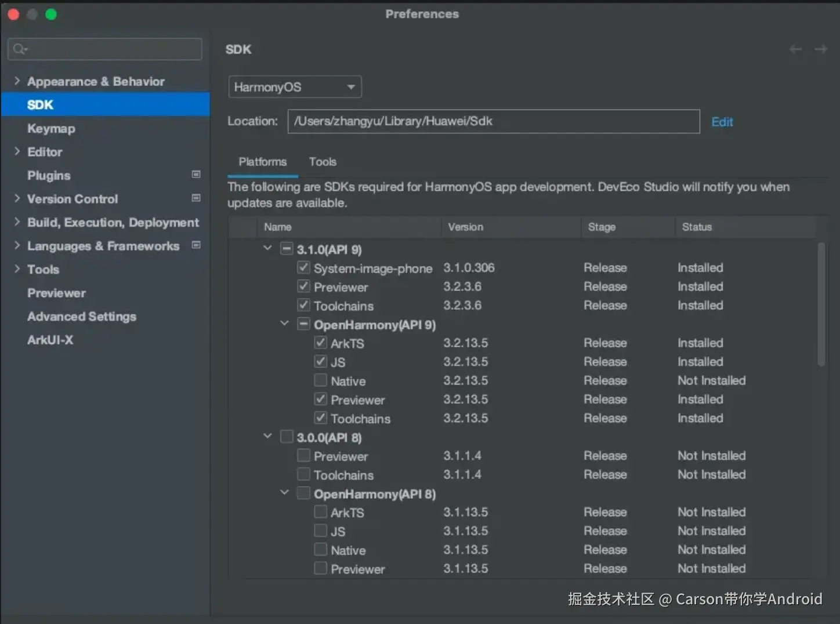Uncheck System-image-phone checkbox
This screenshot has height=624, width=840.
(x=303, y=267)
